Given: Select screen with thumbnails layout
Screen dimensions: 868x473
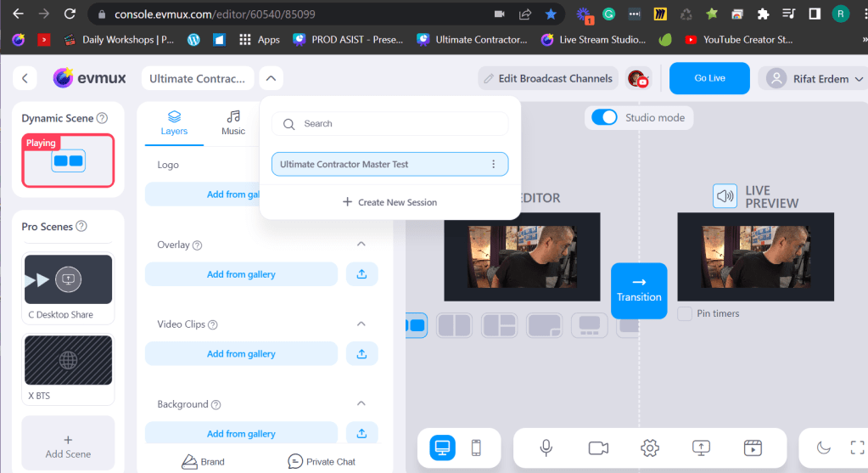Looking at the screenshot, I should tap(589, 325).
